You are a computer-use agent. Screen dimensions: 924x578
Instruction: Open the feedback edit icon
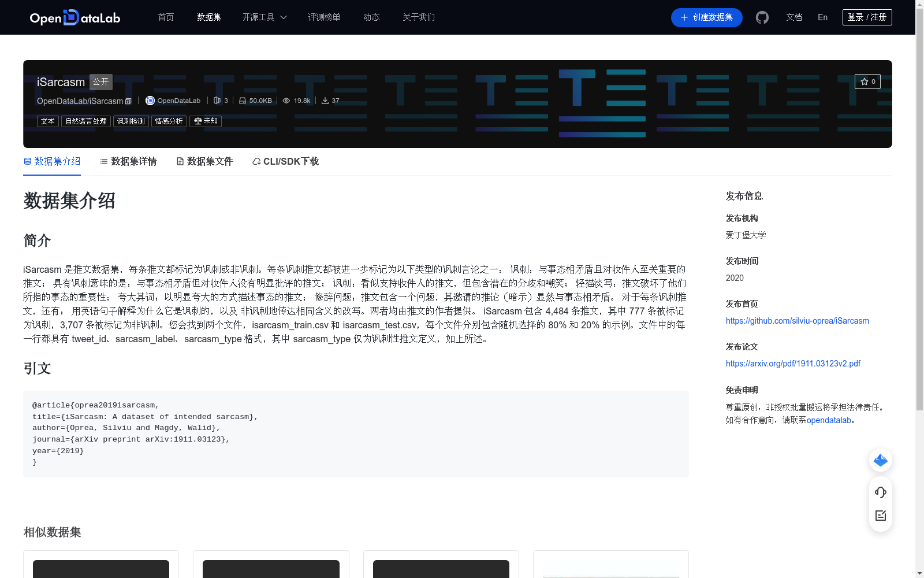tap(881, 516)
